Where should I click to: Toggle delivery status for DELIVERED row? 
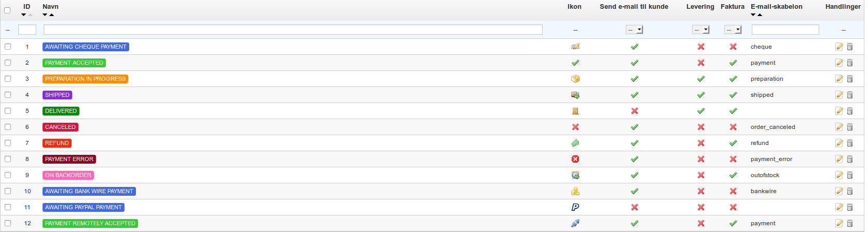(x=701, y=111)
